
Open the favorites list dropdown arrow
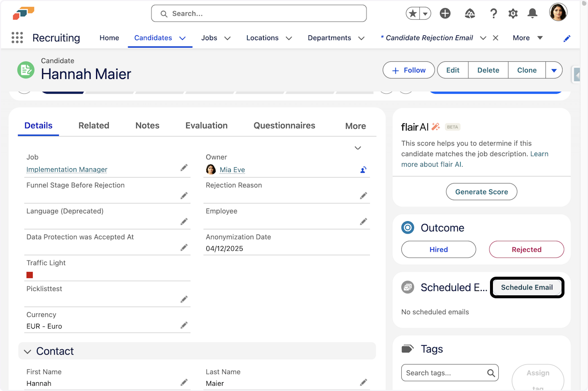click(x=425, y=14)
